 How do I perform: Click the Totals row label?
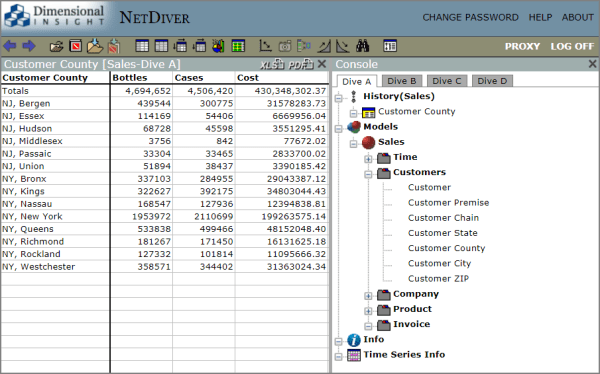(x=15, y=91)
